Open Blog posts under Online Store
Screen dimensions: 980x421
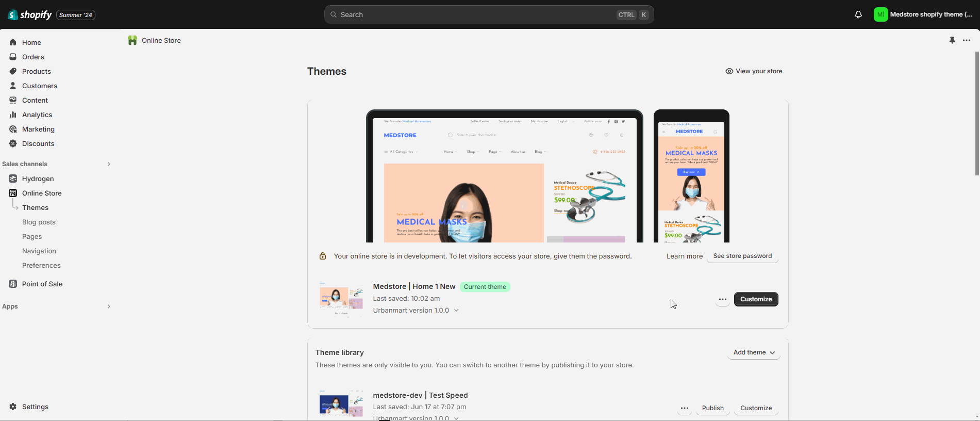click(x=39, y=222)
